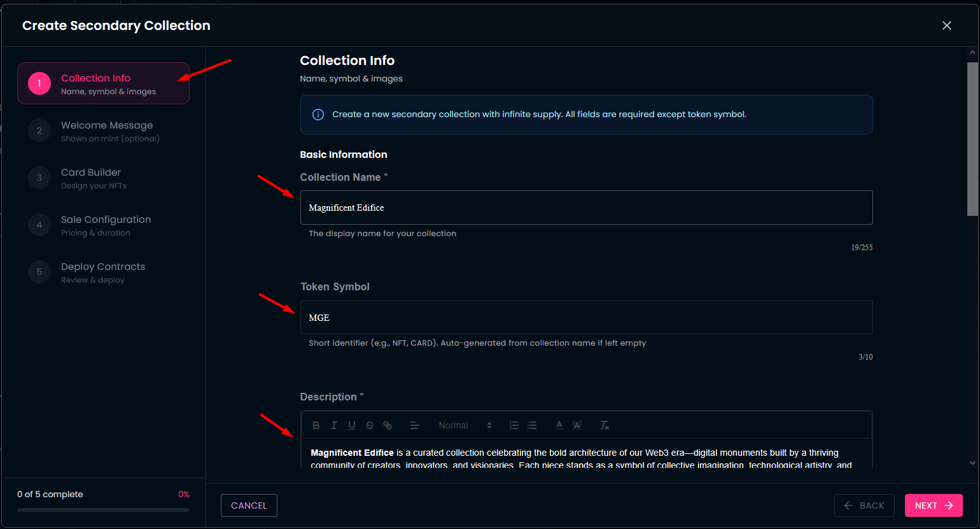This screenshot has width=980, height=529.
Task: Open the text alignment dropdown
Action: click(x=414, y=425)
